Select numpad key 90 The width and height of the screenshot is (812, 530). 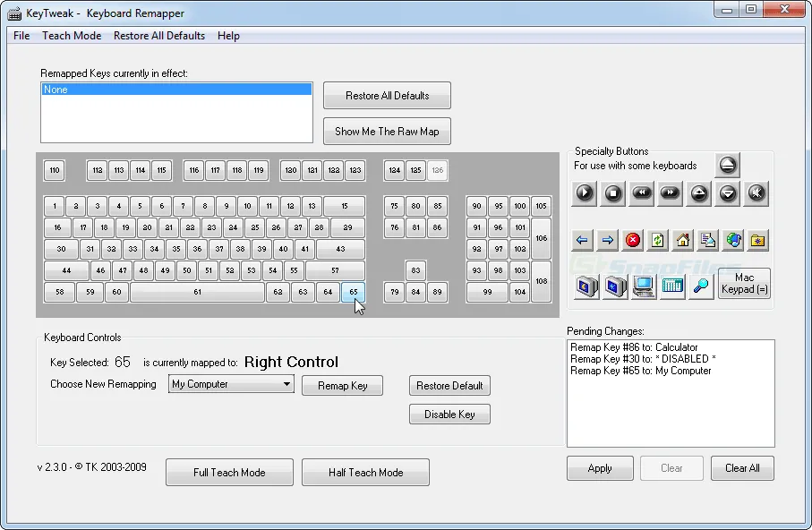pos(477,206)
